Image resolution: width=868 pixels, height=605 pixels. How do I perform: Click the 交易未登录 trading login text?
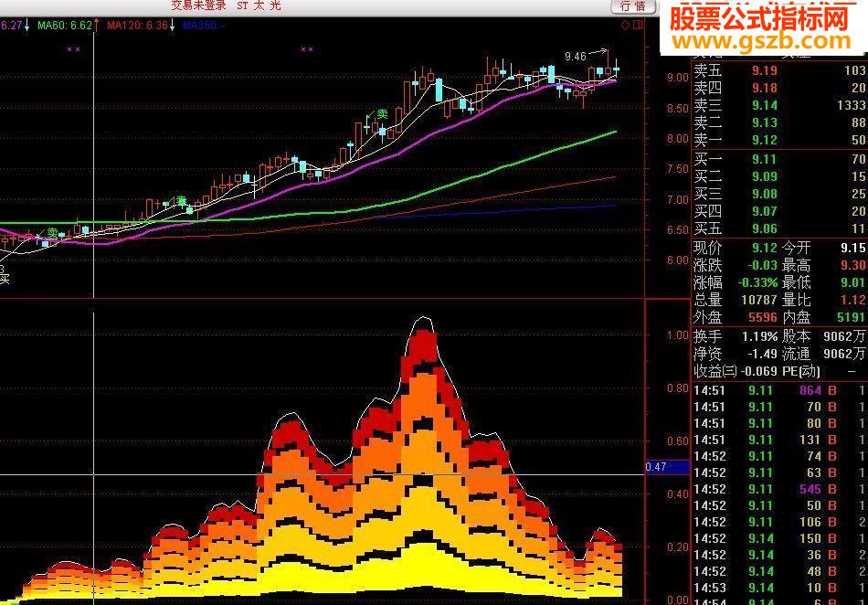coord(199,5)
